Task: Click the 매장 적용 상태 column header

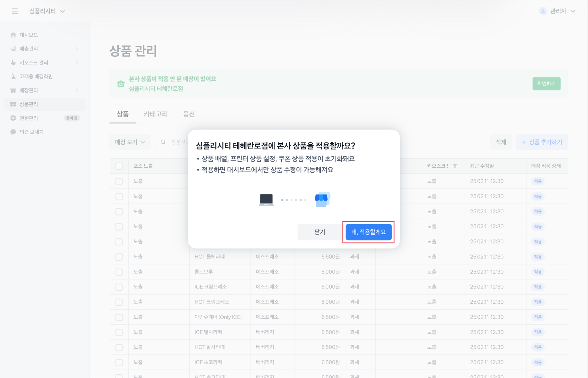Action: [546, 166]
